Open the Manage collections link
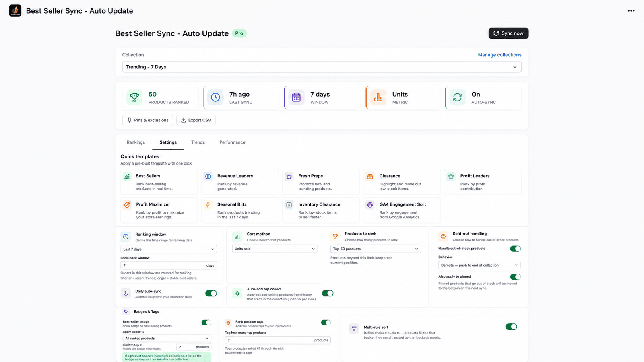644x362 pixels. pyautogui.click(x=500, y=55)
